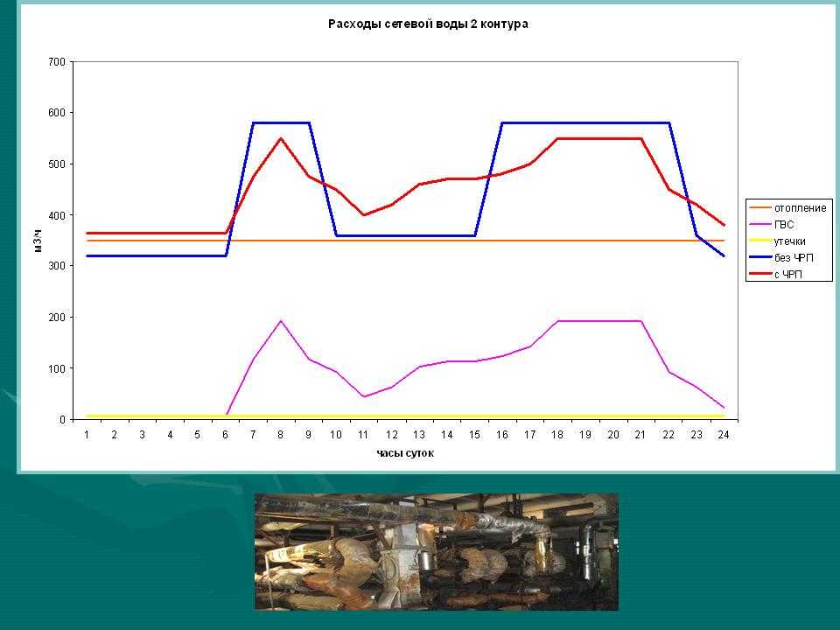Click the 700 label on the vertical axis
Screen dimensions: 840x630
pyautogui.click(x=57, y=62)
